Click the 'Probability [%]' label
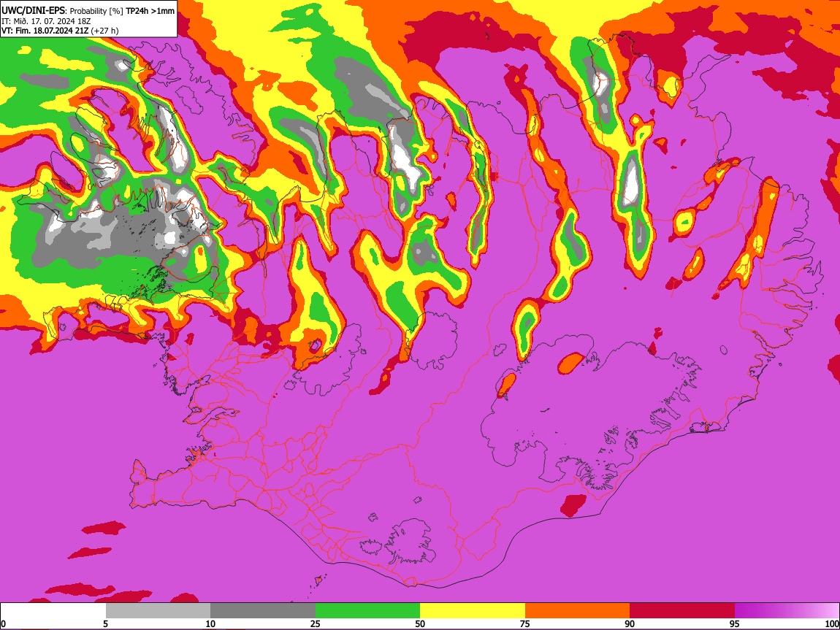Screen dimensions: 840x630 (x=96, y=11)
